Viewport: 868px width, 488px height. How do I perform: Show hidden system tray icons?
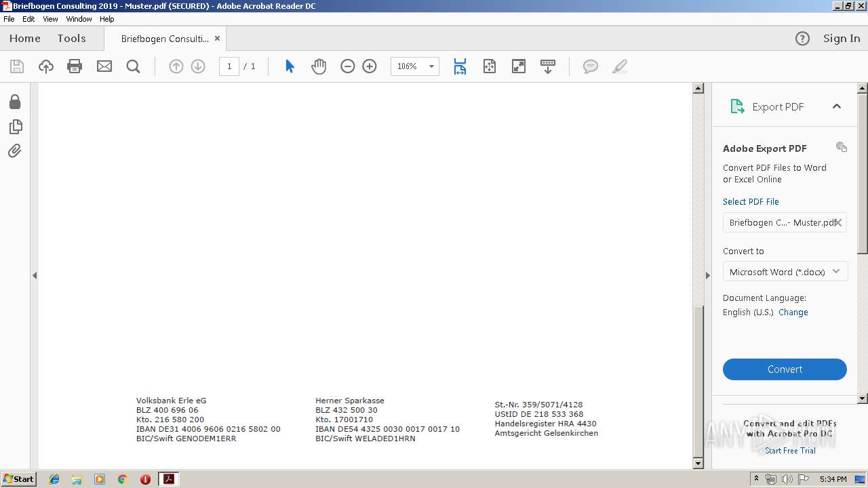click(x=756, y=479)
